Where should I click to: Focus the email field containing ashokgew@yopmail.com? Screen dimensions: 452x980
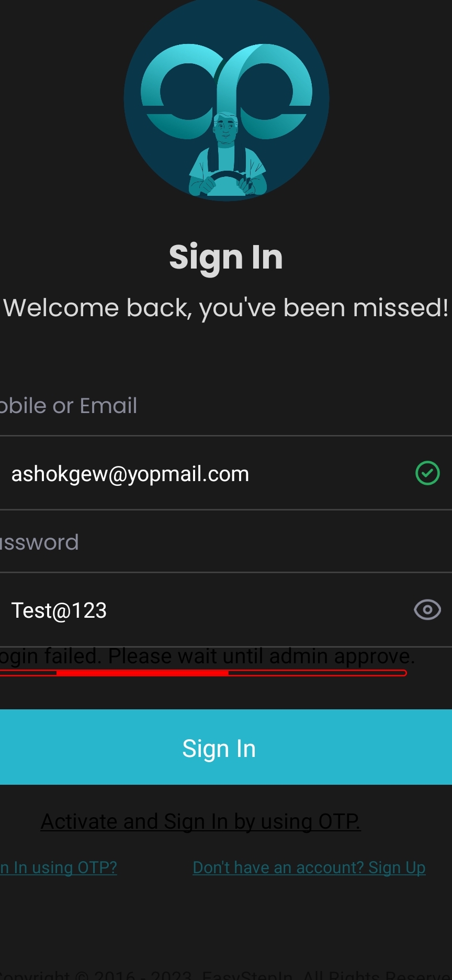click(226, 473)
